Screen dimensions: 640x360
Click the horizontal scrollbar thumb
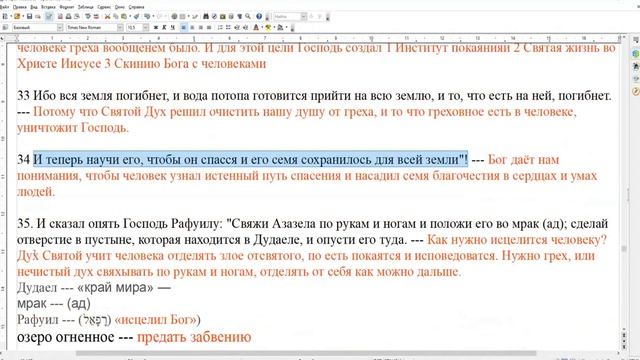(306, 353)
